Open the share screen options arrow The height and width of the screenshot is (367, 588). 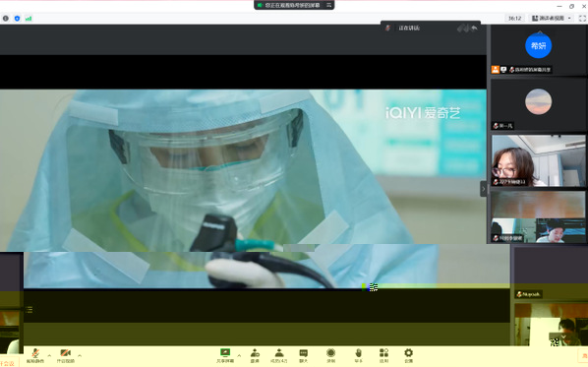coord(239,355)
